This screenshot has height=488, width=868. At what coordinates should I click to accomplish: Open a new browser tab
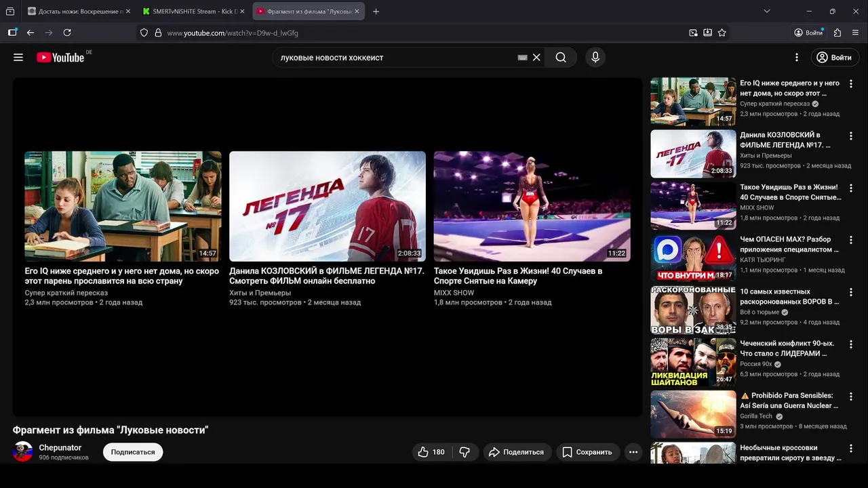pyautogui.click(x=376, y=12)
